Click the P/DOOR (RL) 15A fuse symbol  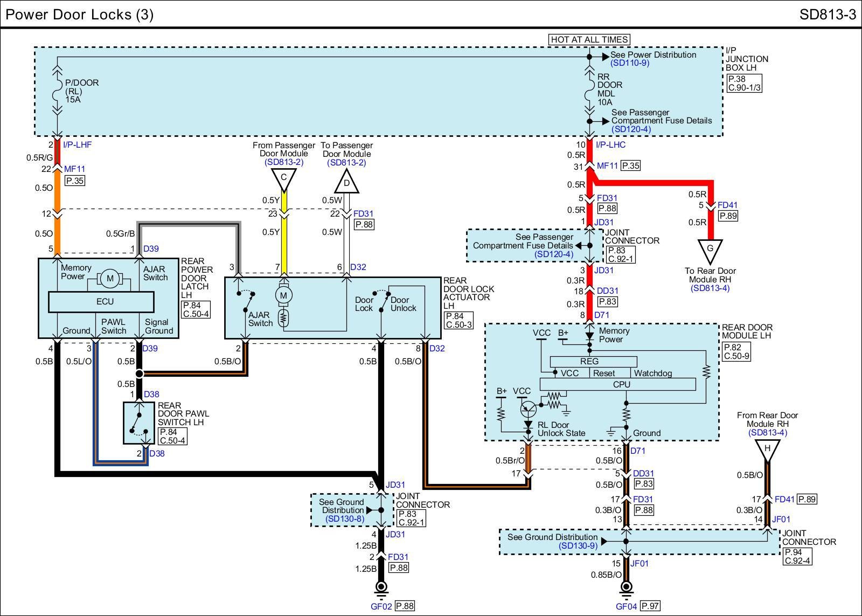(57, 92)
